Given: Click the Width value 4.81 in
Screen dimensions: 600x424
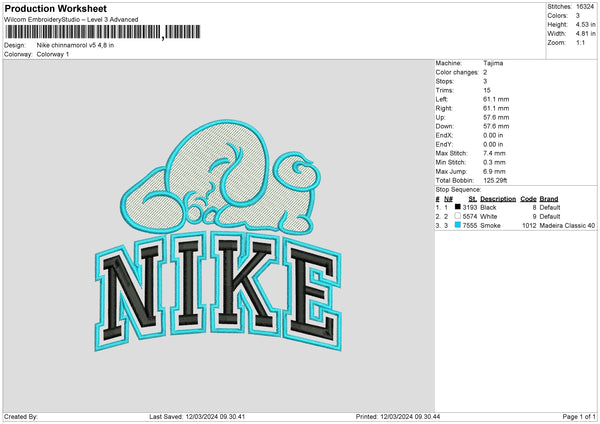Looking at the screenshot, I should [586, 34].
